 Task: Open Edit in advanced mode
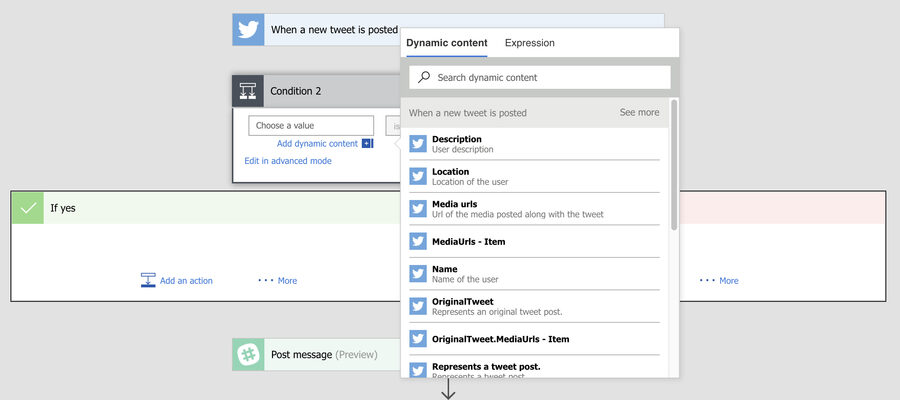[x=288, y=161]
